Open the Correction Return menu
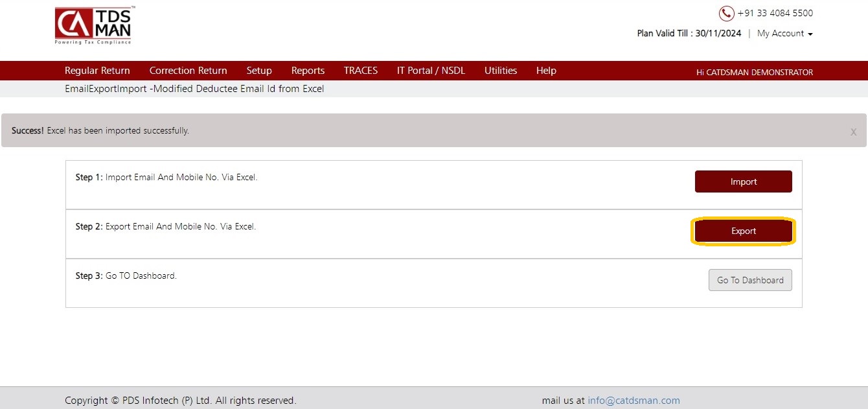 click(188, 71)
